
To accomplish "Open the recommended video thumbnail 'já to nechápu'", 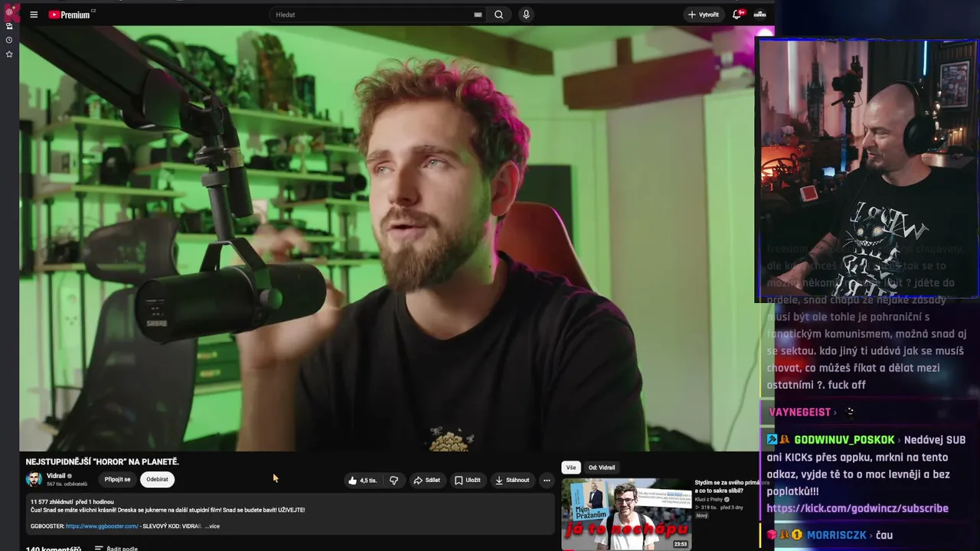I will (626, 514).
